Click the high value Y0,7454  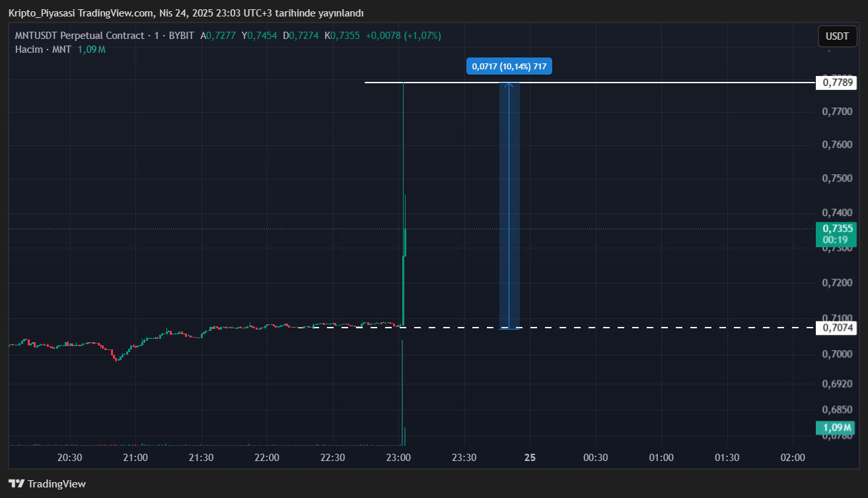(259, 36)
